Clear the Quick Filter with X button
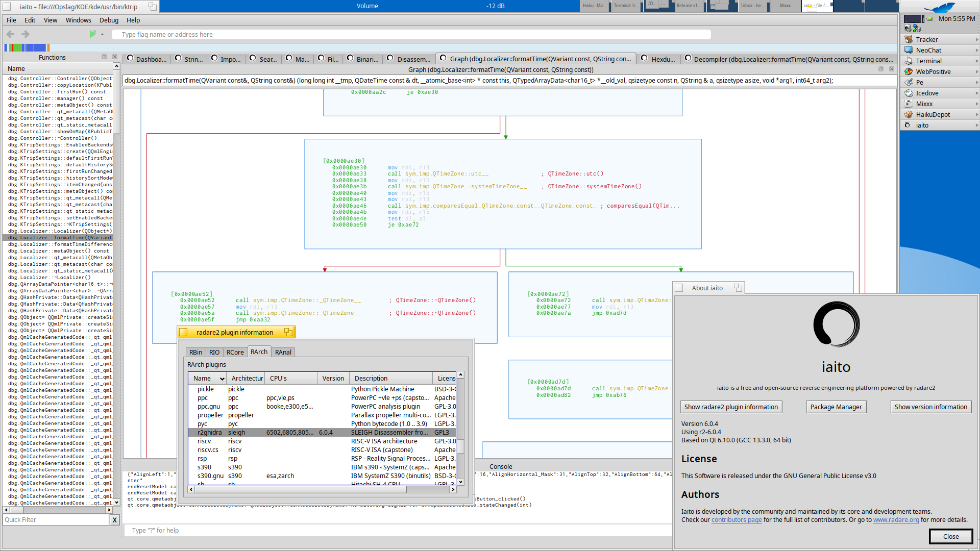This screenshot has height=551, width=980. (x=114, y=520)
